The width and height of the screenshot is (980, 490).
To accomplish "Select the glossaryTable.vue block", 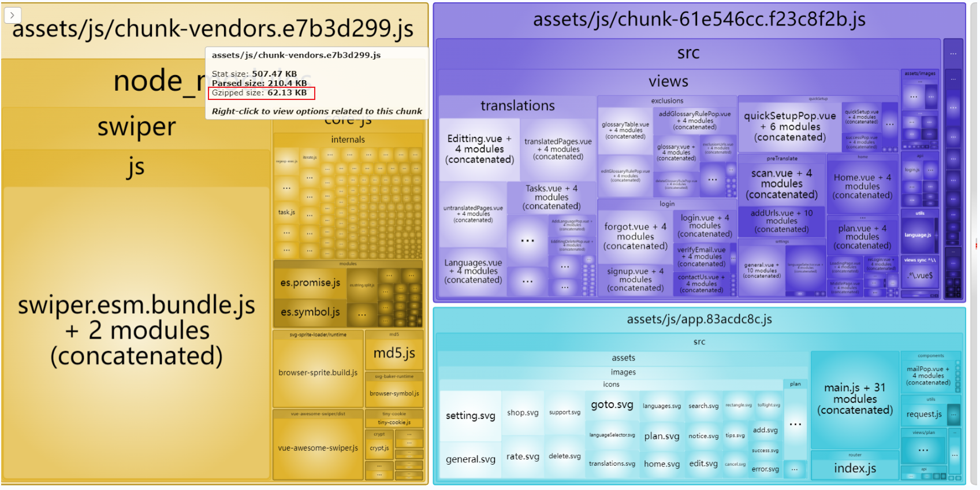I will point(625,131).
